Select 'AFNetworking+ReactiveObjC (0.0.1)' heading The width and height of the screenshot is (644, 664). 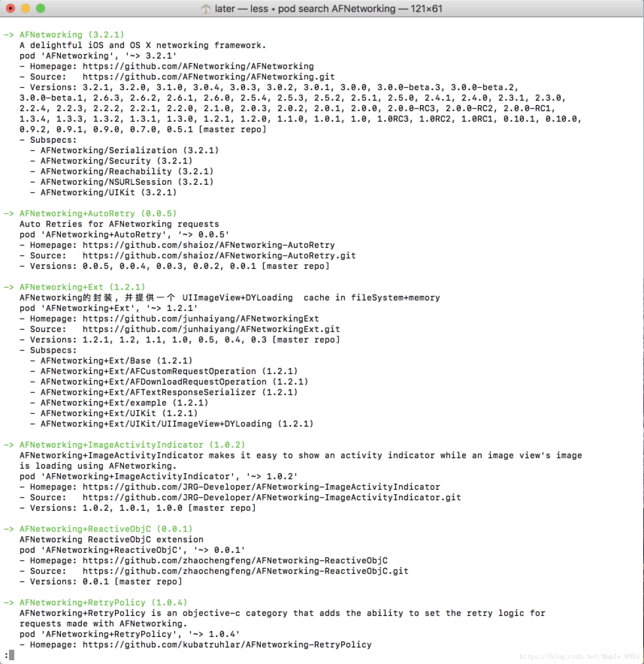(106, 529)
